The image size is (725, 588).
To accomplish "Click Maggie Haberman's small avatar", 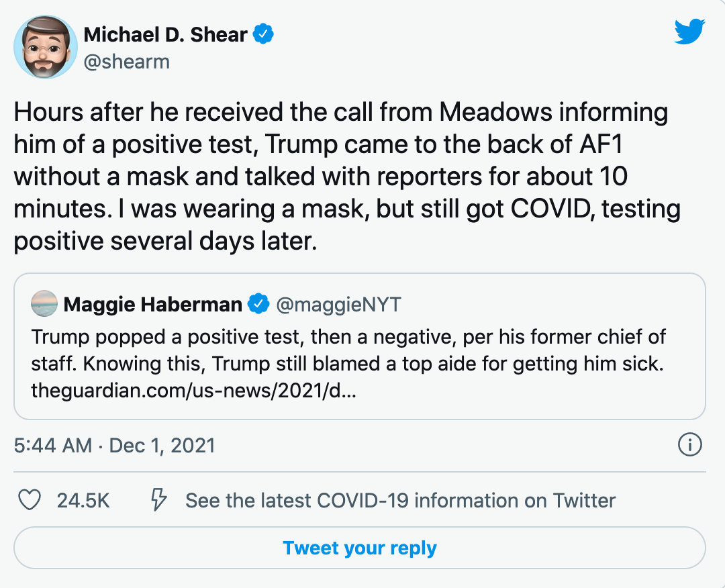I will pyautogui.click(x=44, y=305).
